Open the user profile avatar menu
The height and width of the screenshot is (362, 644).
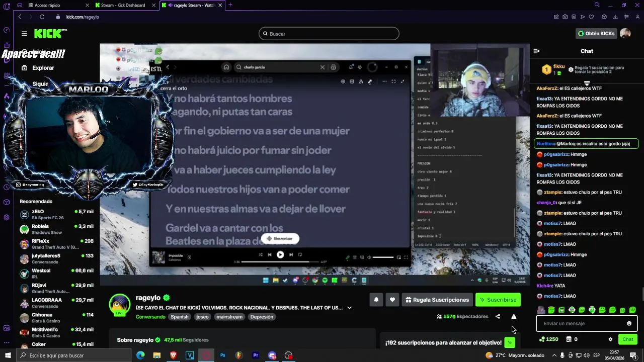(625, 34)
